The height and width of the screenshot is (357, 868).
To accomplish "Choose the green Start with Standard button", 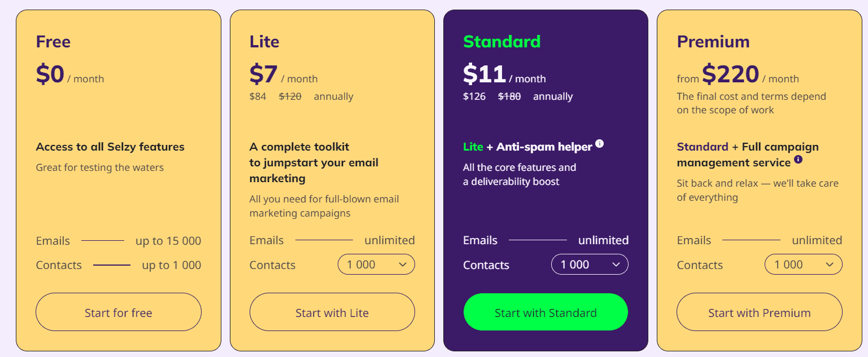I will [x=546, y=312].
